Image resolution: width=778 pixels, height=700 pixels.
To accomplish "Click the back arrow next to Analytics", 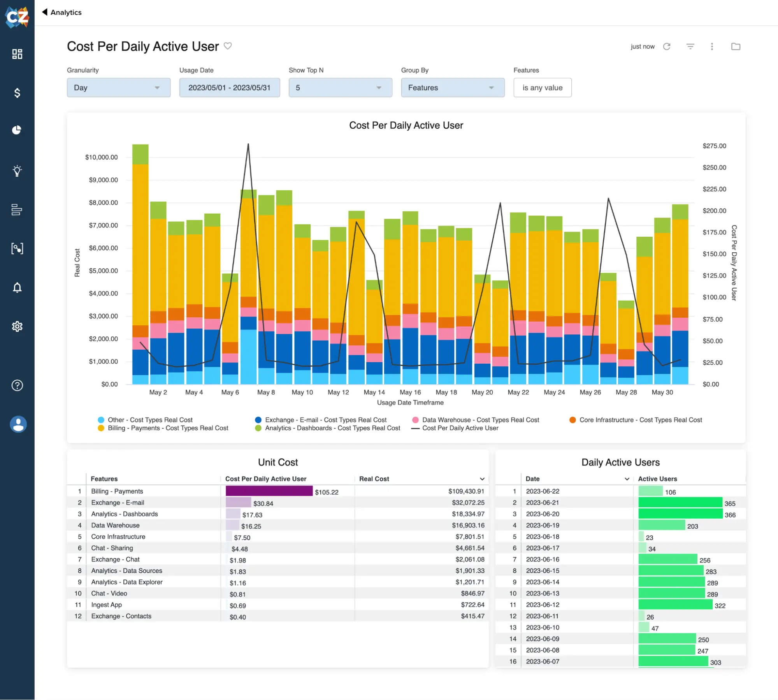I will point(45,12).
